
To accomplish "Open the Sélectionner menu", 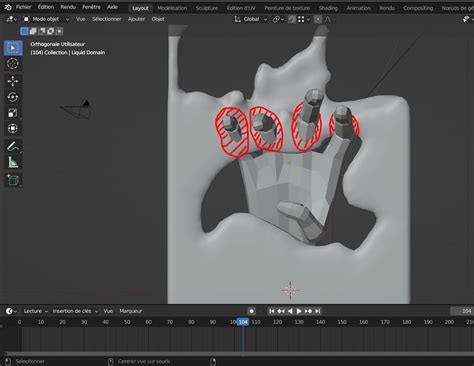I will (x=107, y=19).
